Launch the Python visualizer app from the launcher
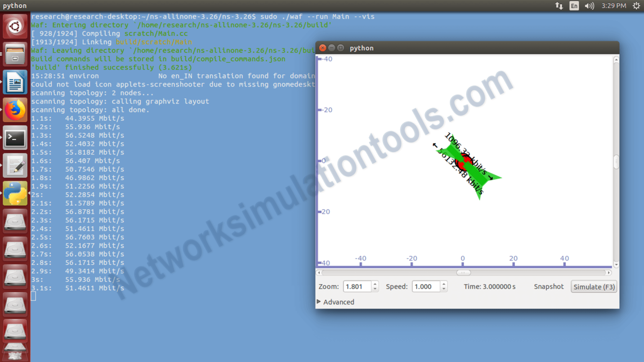 pyautogui.click(x=15, y=194)
